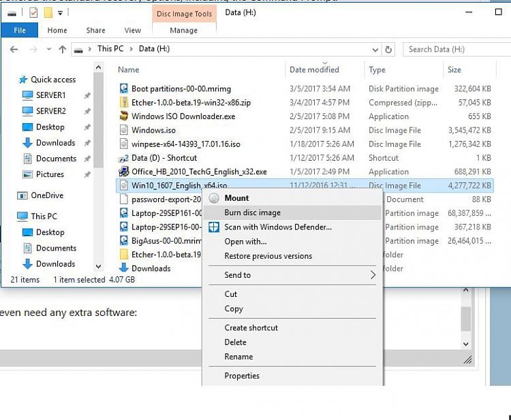
Task: Select This PC in navigation pane
Action: coord(44,216)
